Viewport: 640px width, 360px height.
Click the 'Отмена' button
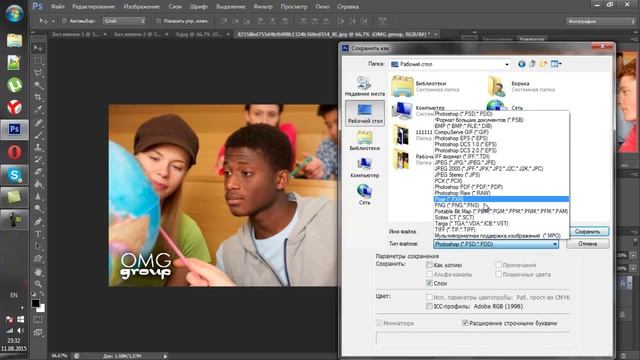pyautogui.click(x=587, y=244)
